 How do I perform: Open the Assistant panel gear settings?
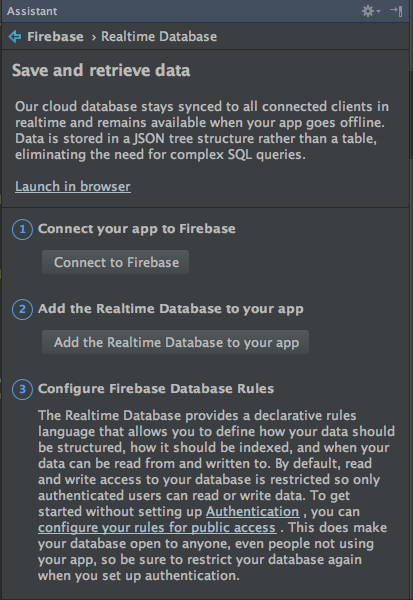[x=368, y=11]
